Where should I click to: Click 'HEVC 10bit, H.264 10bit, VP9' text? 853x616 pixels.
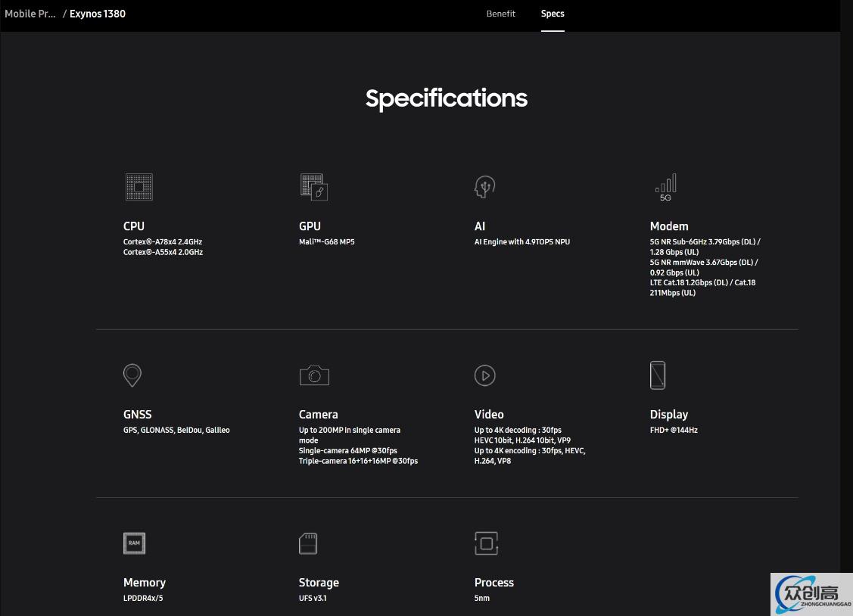click(523, 440)
